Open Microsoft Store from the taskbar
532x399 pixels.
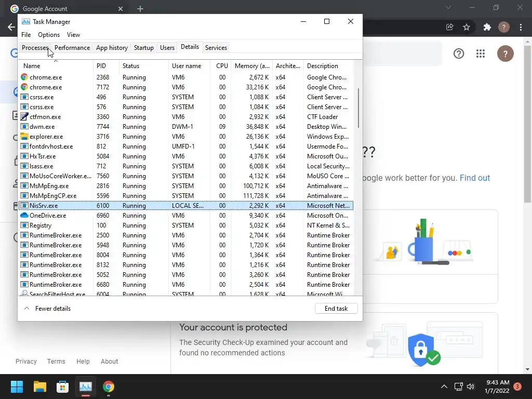pyautogui.click(x=62, y=387)
